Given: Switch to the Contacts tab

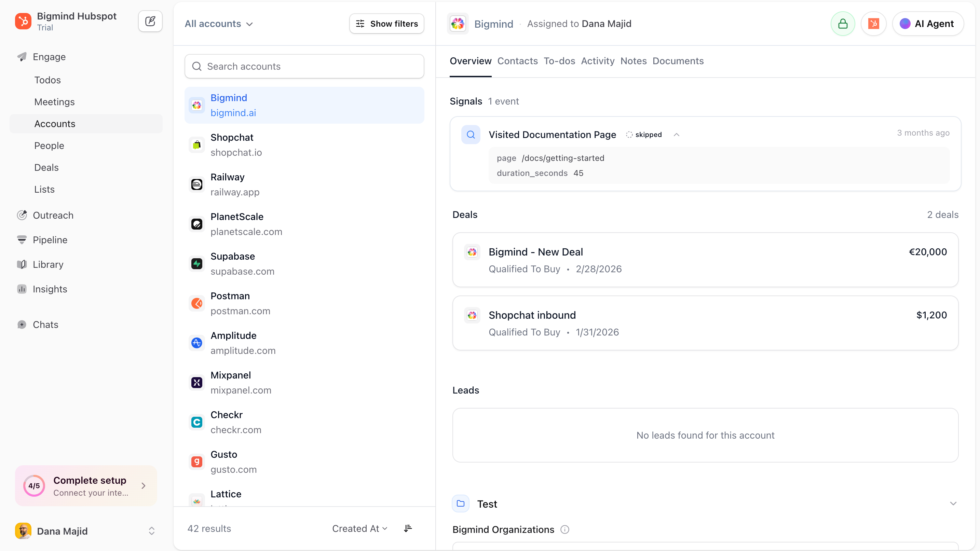Looking at the screenshot, I should pos(517,61).
